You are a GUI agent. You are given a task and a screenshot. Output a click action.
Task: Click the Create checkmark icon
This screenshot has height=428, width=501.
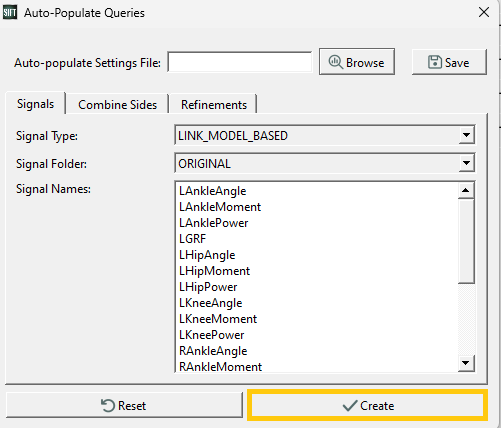click(350, 406)
